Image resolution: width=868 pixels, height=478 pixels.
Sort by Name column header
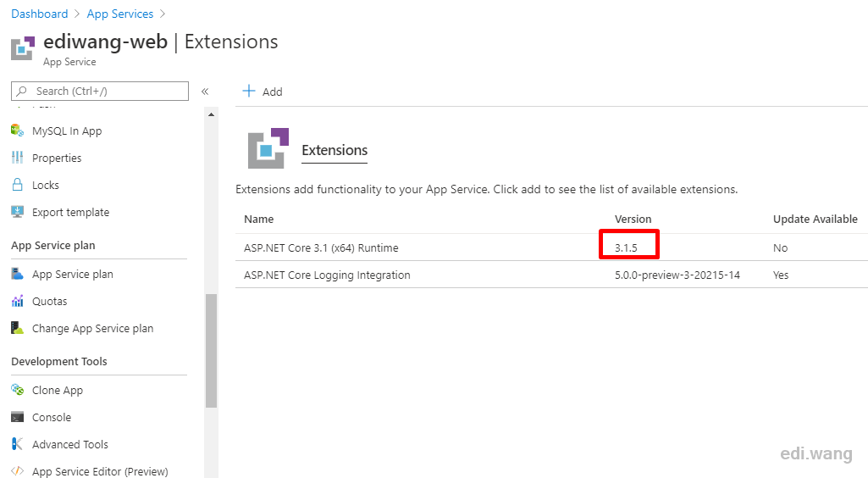258,219
